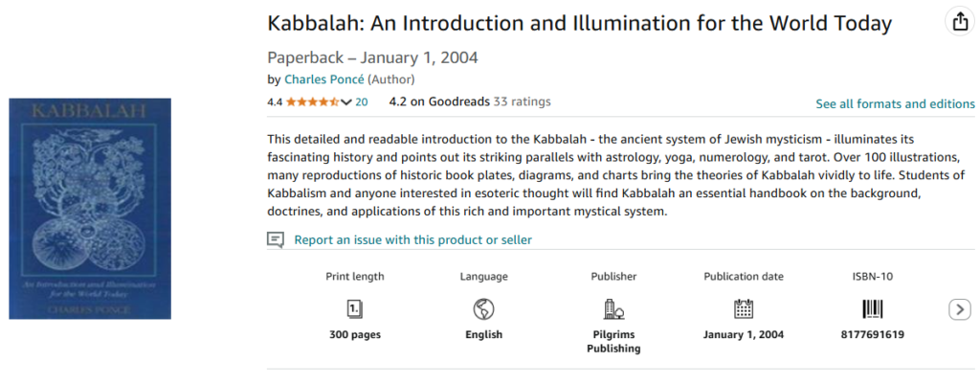
Task: Click the 4.4 average rating number
Action: 275,102
